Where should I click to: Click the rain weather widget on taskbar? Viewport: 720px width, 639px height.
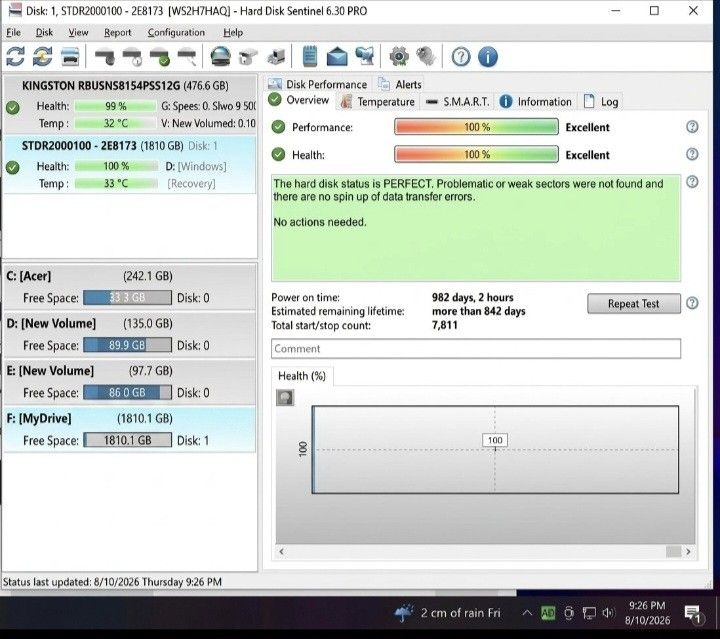coord(448,612)
